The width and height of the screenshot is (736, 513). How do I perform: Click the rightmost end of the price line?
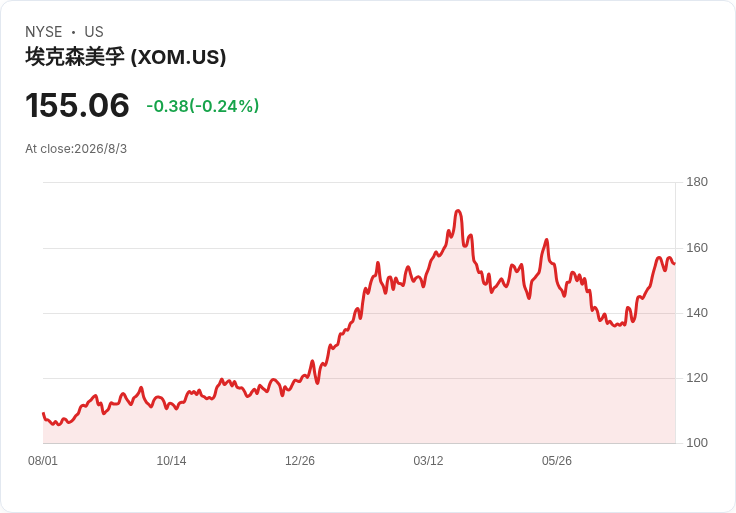[675, 264]
